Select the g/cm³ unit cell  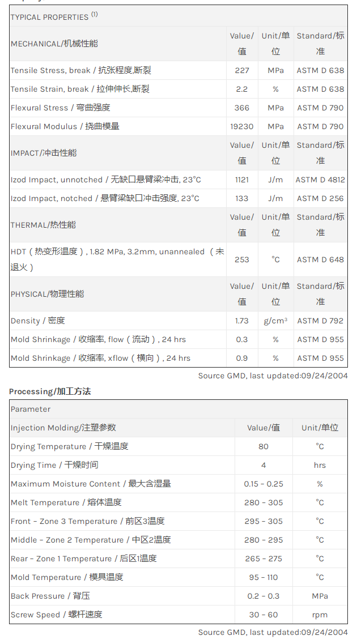(x=275, y=321)
